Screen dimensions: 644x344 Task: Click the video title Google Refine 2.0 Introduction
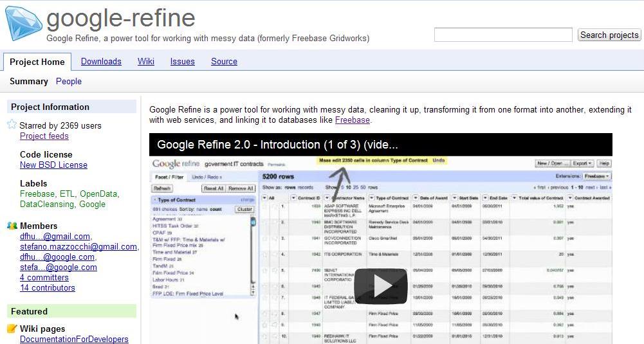click(278, 145)
